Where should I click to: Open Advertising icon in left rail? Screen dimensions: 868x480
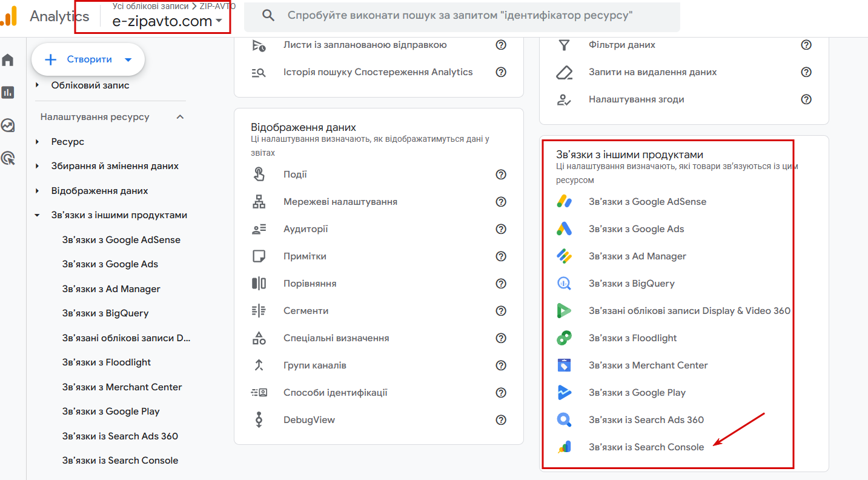(8, 158)
